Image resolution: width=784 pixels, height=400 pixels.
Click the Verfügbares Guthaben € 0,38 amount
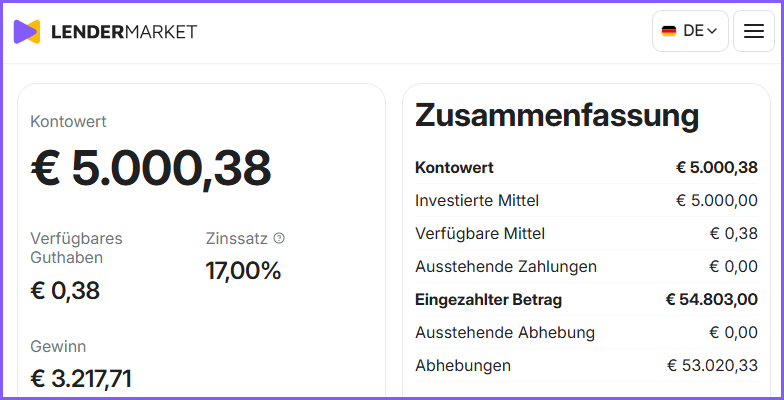click(x=65, y=290)
